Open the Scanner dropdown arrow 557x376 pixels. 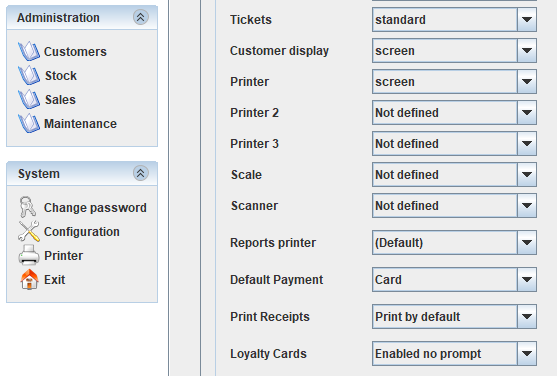(x=527, y=205)
